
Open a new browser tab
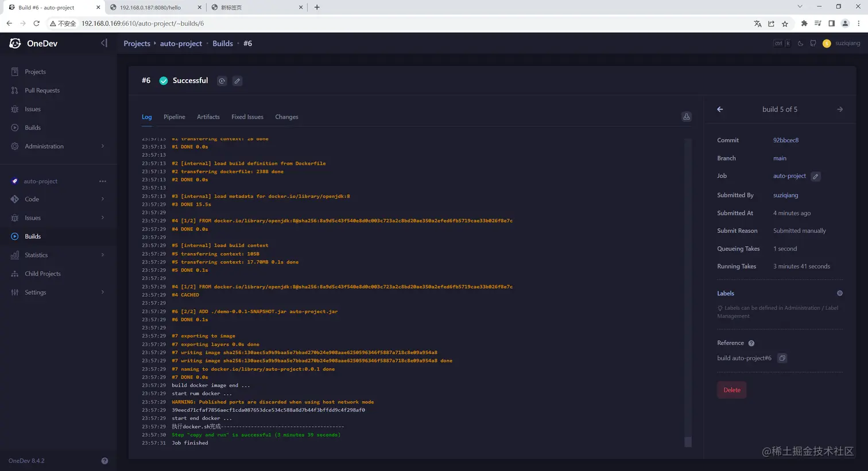tap(317, 7)
